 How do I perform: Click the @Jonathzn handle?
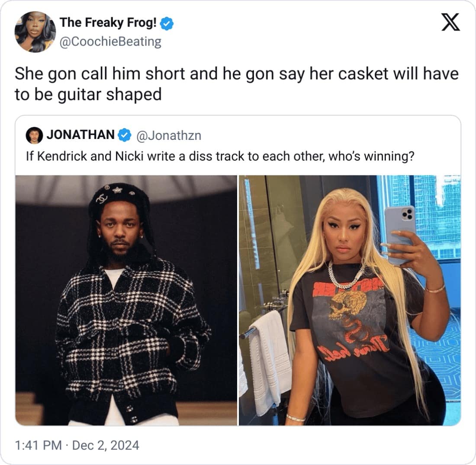pyautogui.click(x=169, y=136)
